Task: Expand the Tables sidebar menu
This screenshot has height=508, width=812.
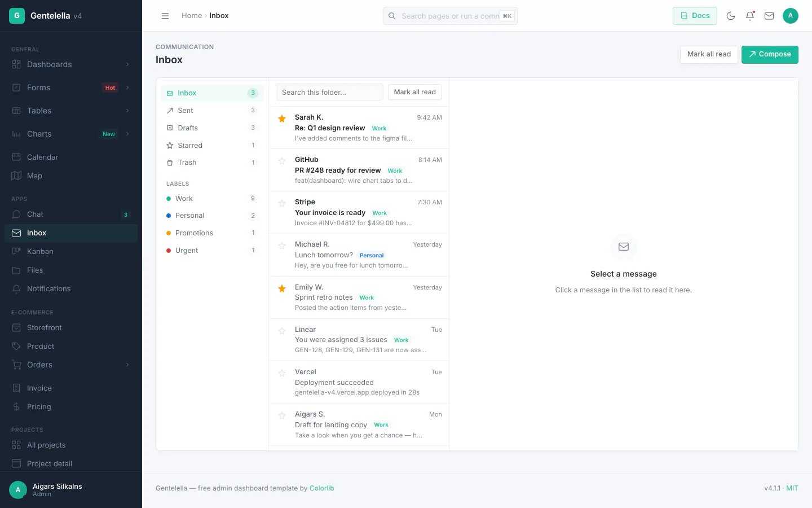Action: pyautogui.click(x=71, y=111)
